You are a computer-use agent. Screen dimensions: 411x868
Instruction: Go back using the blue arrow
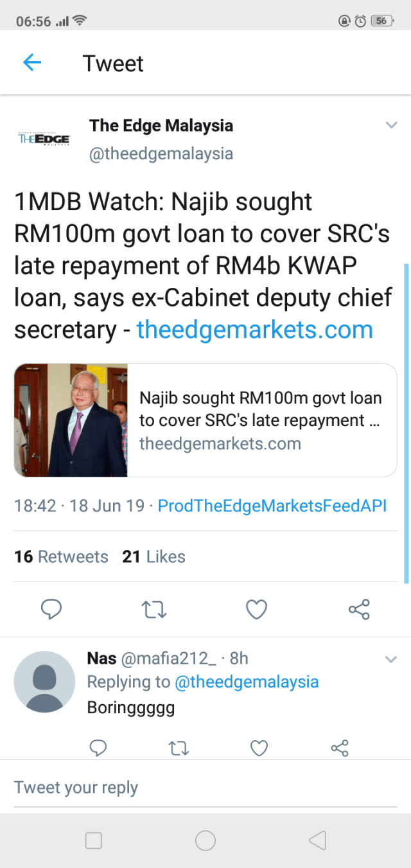pyautogui.click(x=32, y=63)
